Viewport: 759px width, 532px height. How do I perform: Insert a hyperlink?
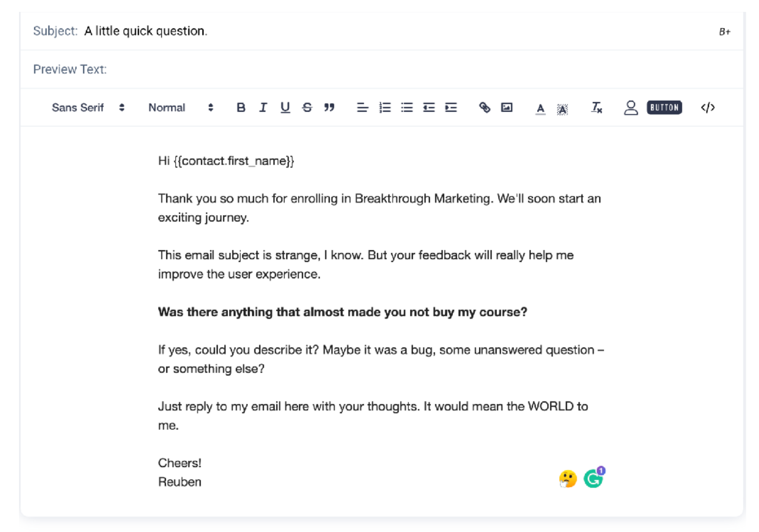pyautogui.click(x=484, y=108)
